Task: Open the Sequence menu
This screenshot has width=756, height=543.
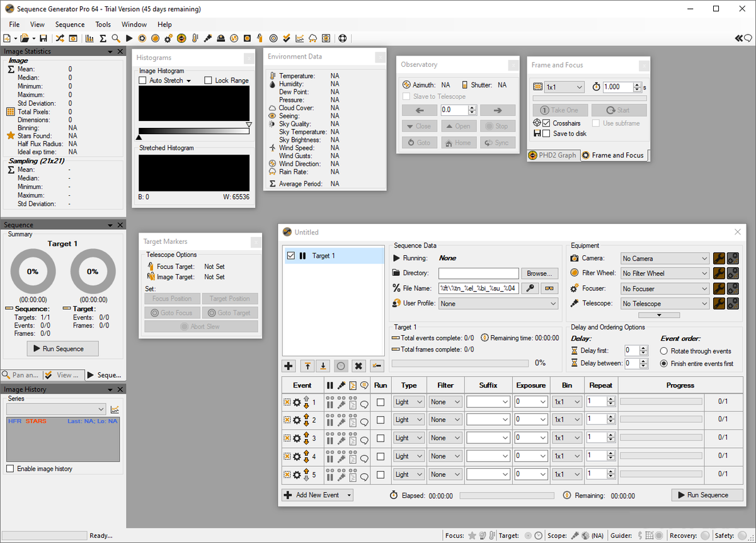Action: point(69,25)
